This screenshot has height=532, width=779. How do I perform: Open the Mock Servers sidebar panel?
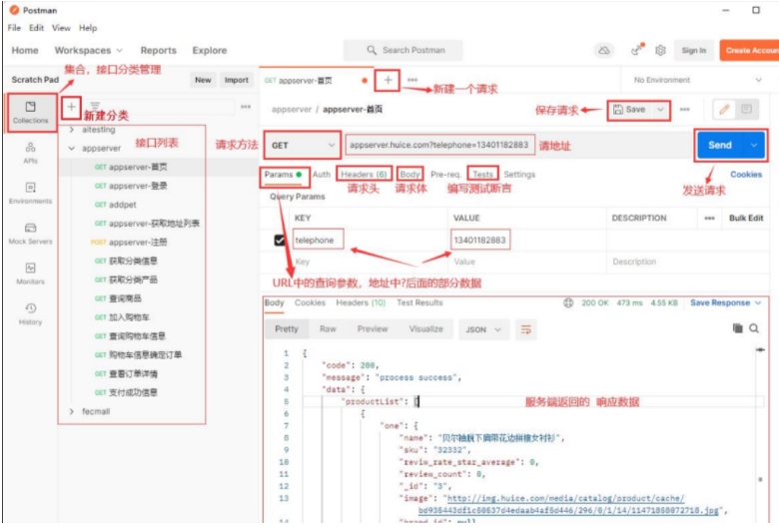click(30, 233)
